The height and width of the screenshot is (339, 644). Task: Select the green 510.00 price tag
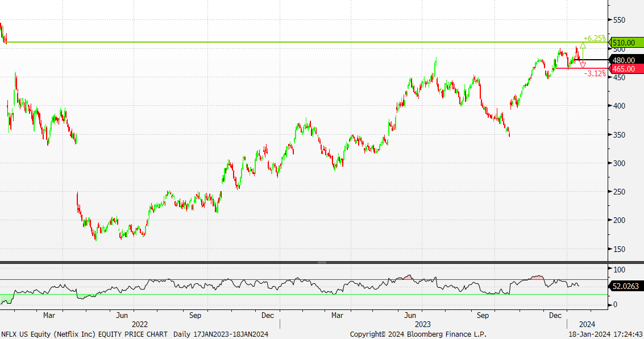pos(625,43)
